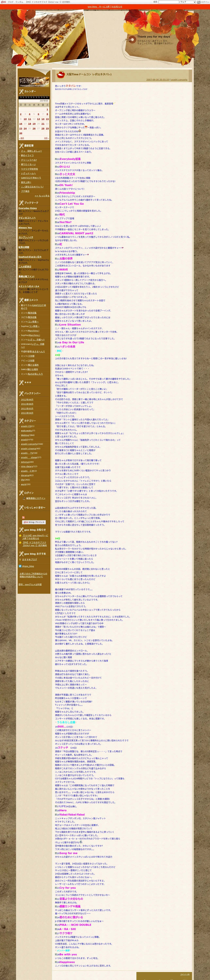The height and width of the screenshot is (980, 210).
Task: Click the goo logo in top bar
Action: pos(3,2)
